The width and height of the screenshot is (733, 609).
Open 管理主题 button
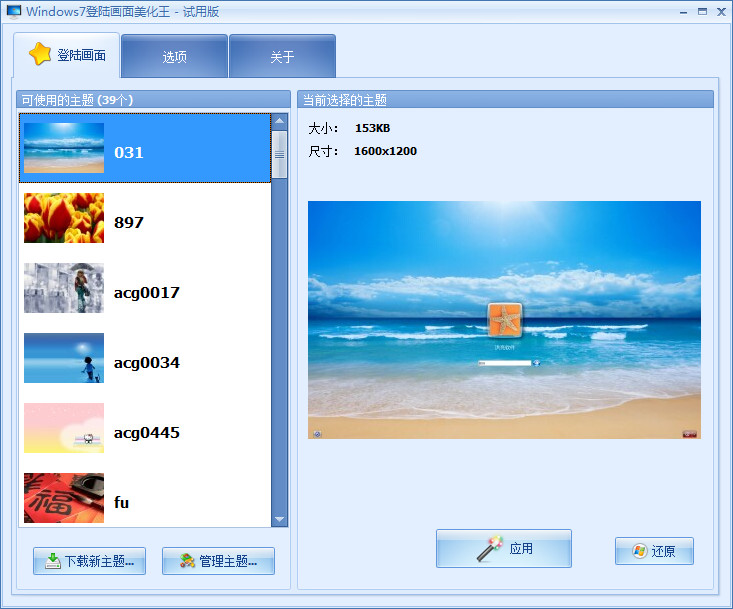pyautogui.click(x=218, y=561)
